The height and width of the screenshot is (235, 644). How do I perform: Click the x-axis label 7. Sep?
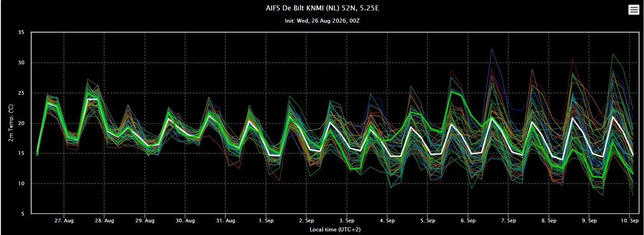point(508,221)
